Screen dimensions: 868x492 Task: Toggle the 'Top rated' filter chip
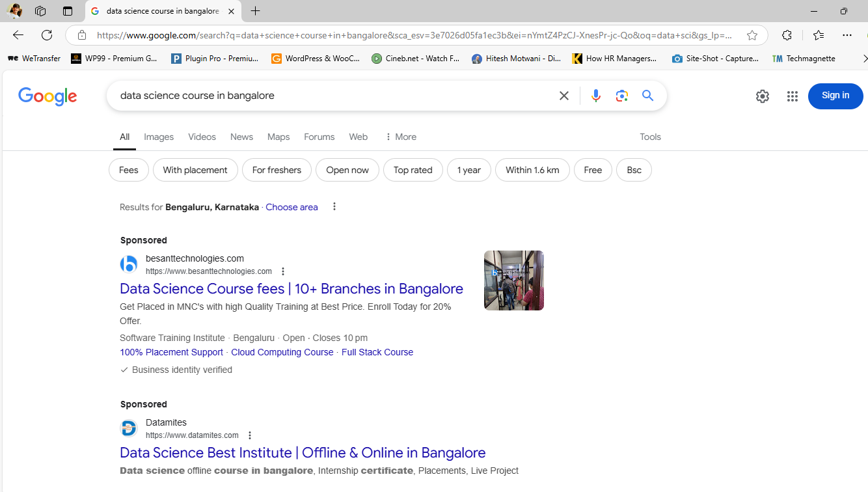tap(413, 170)
